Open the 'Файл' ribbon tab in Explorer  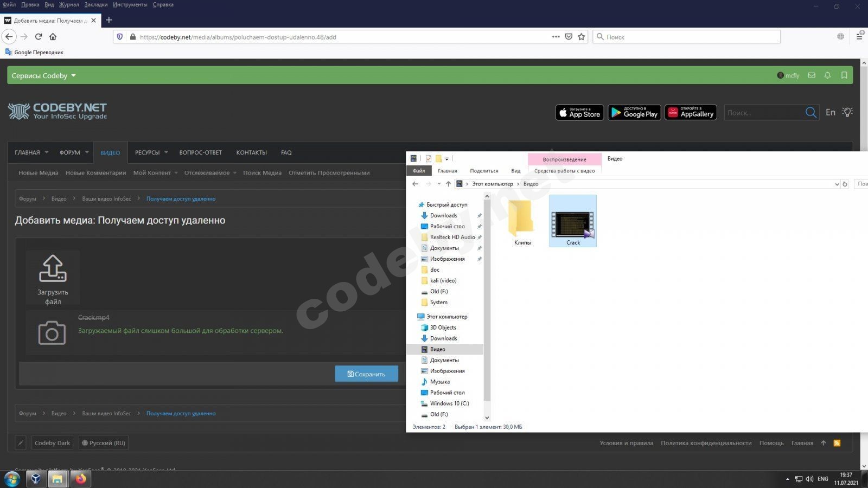click(419, 171)
